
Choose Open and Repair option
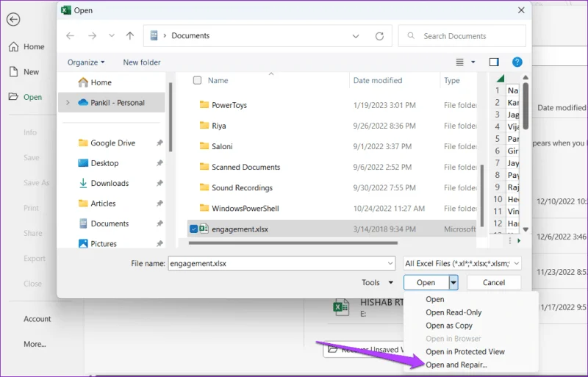click(456, 365)
